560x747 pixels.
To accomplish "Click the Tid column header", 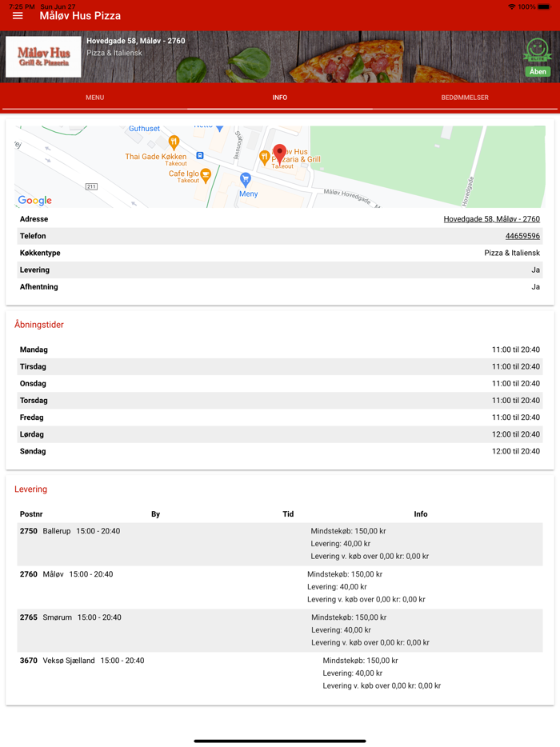I will (x=288, y=514).
